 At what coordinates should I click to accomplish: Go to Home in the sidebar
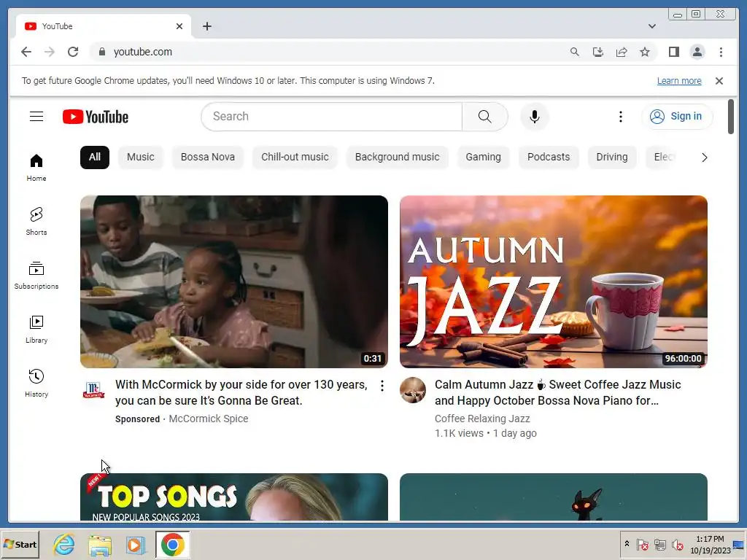[x=36, y=168]
